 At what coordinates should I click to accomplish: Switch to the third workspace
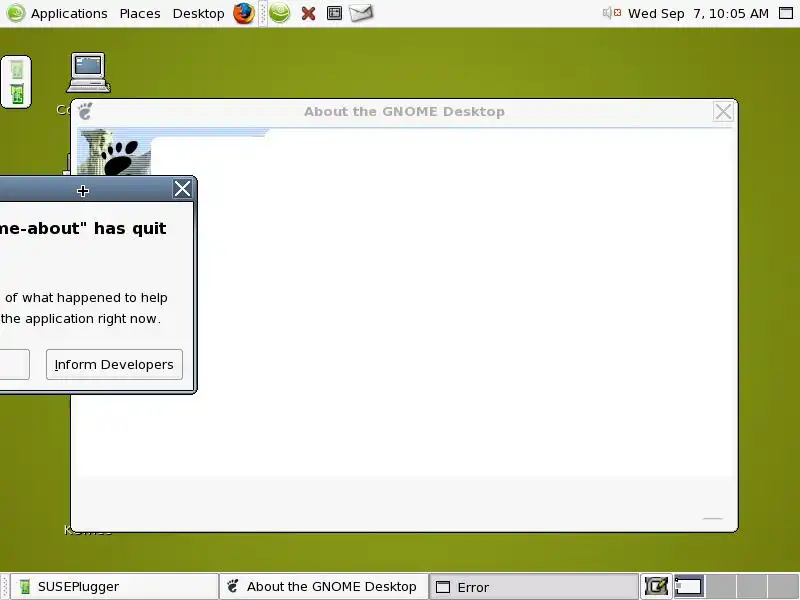pyautogui.click(x=751, y=586)
